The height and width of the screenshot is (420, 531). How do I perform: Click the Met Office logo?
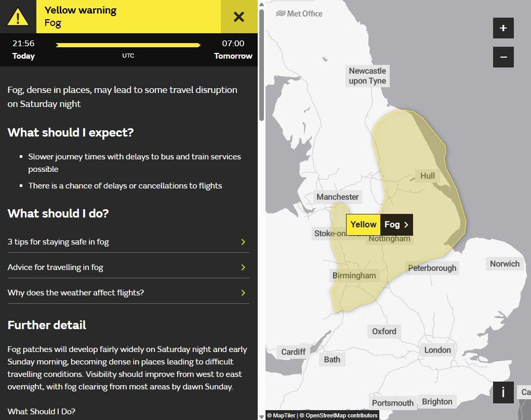[299, 13]
